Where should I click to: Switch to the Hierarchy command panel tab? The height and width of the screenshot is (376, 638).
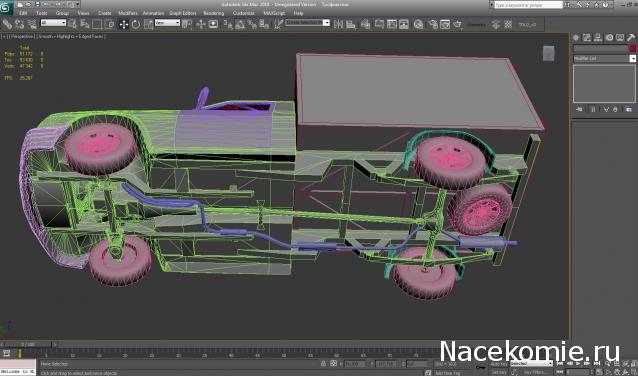(x=598, y=38)
